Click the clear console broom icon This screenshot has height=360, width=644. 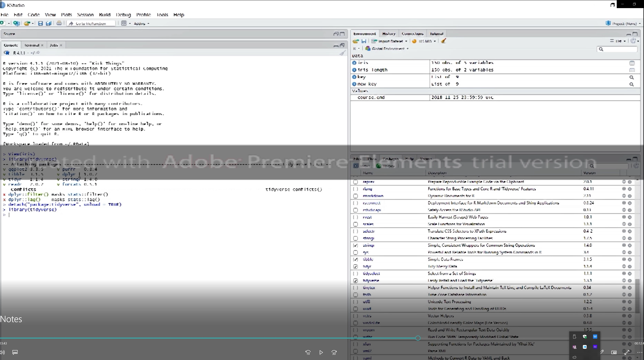point(342,53)
